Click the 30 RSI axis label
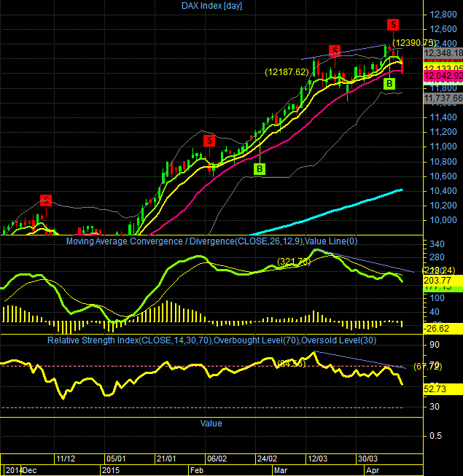 tap(435, 407)
